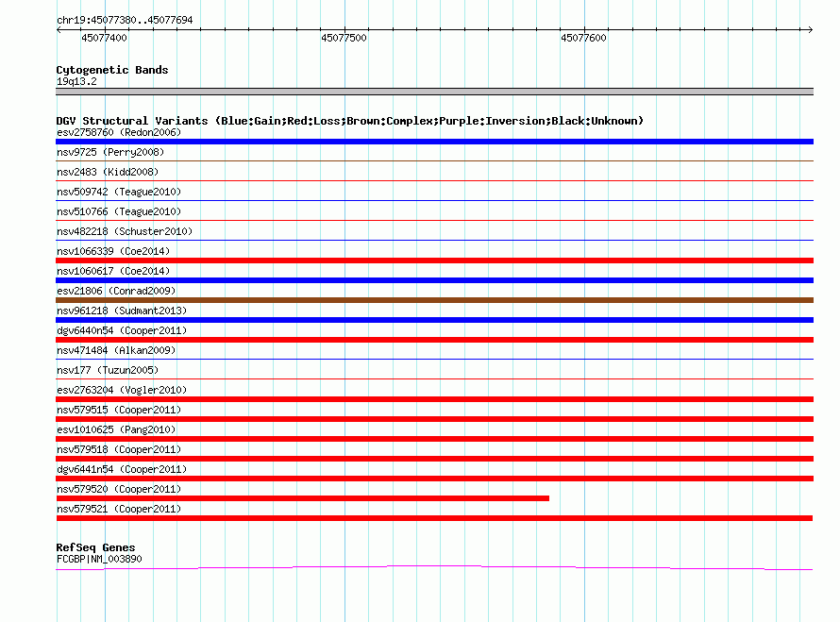Open the nsv177 (Tuzun2005) label
The height and width of the screenshot is (622, 840).
[x=108, y=370]
